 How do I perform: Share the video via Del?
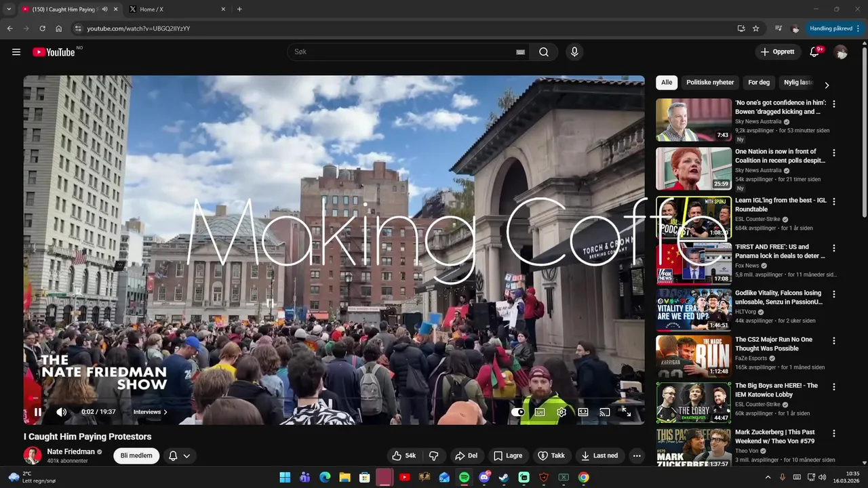point(467,455)
